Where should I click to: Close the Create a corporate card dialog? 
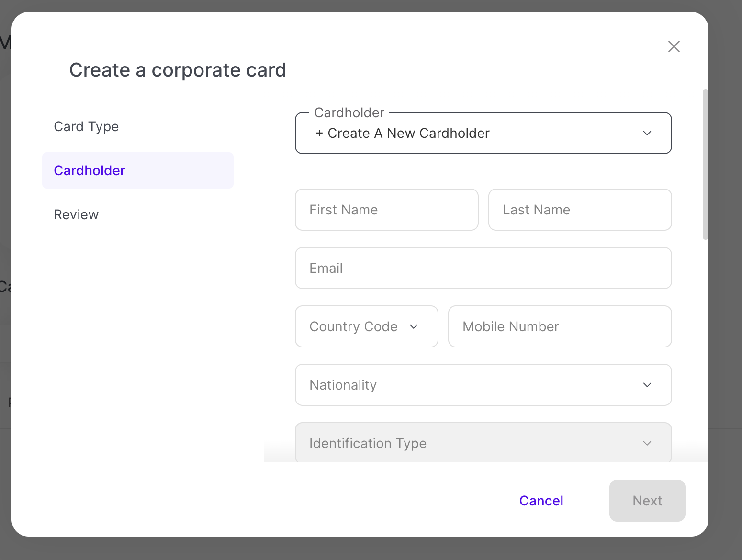coord(674,46)
